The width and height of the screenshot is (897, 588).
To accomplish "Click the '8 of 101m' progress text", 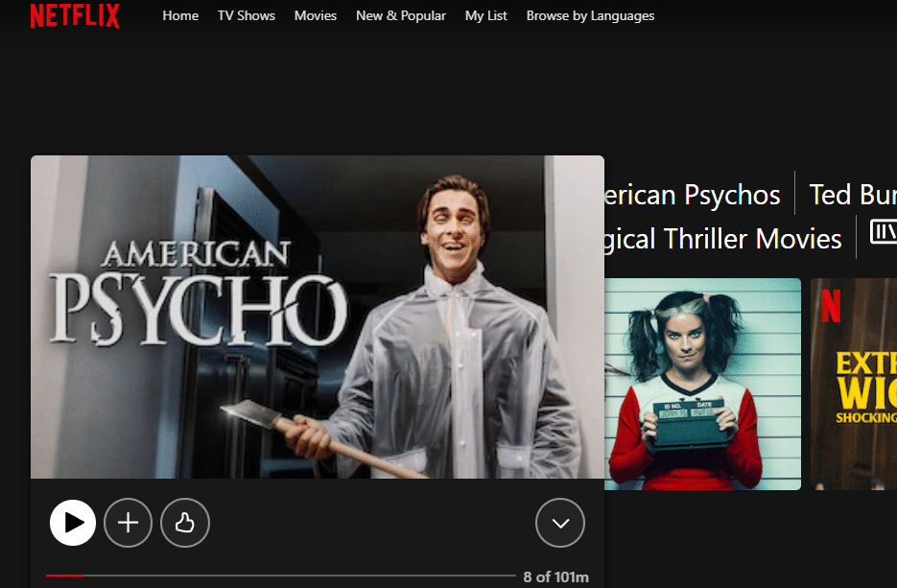I will point(555,576).
